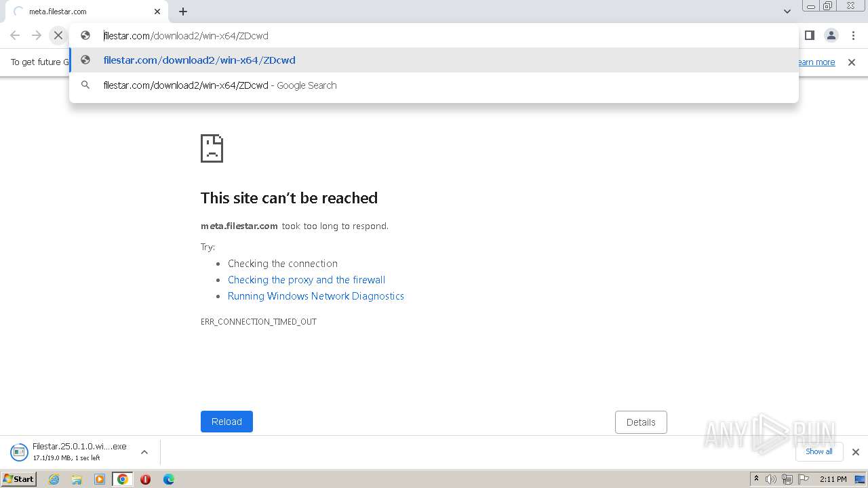
Task: Switch to meta.filestar.com tab
Action: tap(87, 12)
